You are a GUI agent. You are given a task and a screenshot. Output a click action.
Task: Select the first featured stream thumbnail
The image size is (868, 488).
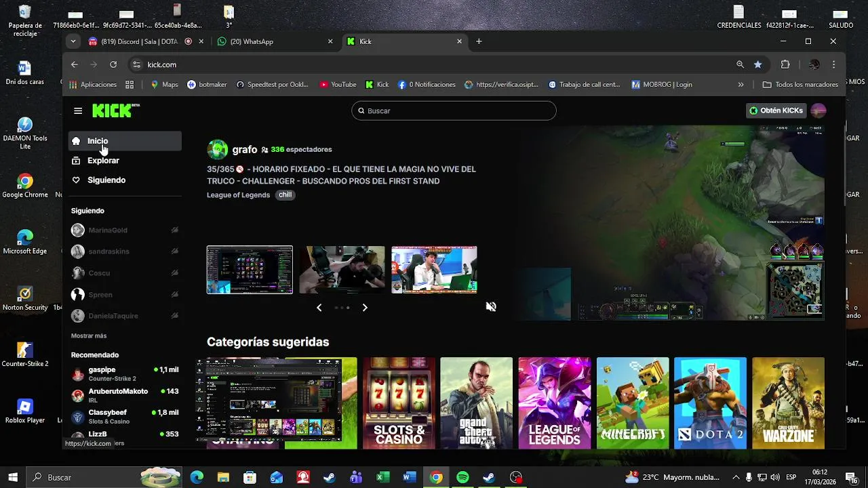(x=250, y=270)
